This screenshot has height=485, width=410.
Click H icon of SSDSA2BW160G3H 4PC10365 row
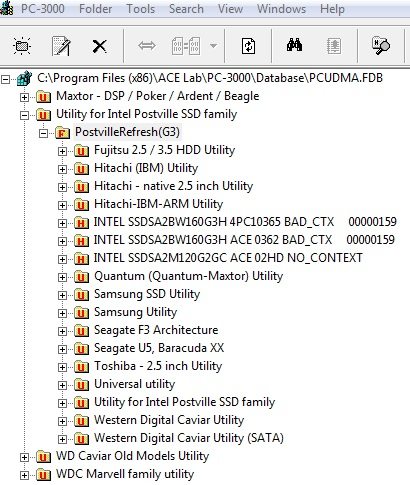[x=81, y=223]
